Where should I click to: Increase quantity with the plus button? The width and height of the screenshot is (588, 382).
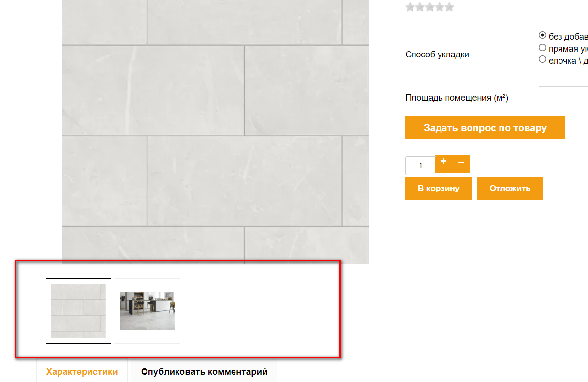pyautogui.click(x=443, y=162)
